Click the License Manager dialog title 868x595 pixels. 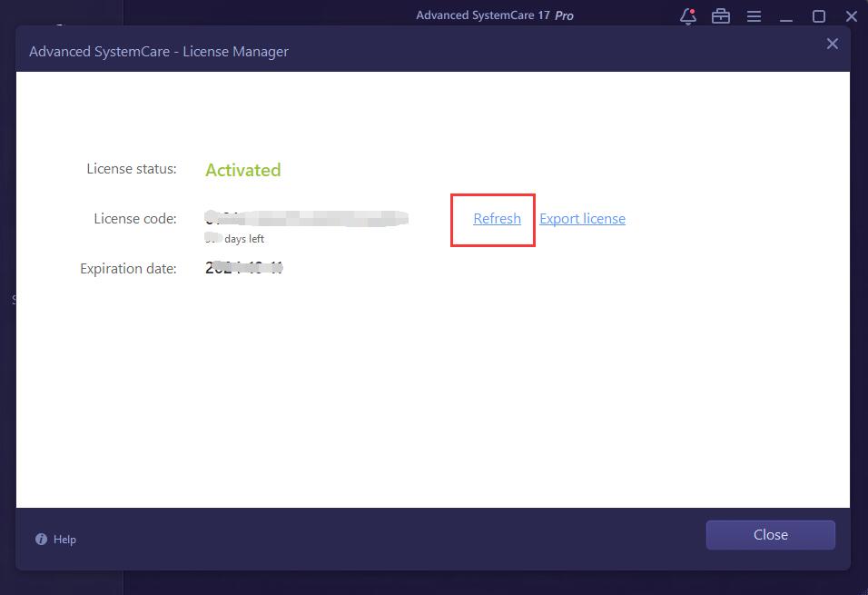(x=159, y=52)
